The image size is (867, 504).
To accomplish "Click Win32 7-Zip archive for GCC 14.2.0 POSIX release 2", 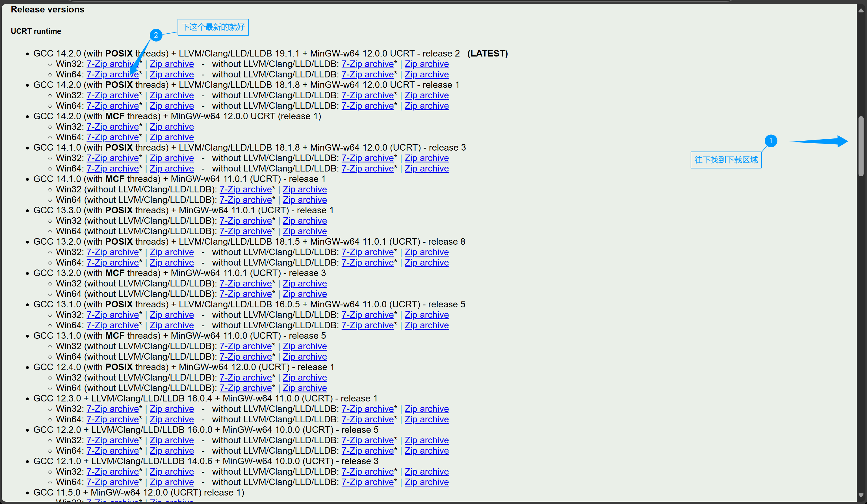I will point(112,64).
